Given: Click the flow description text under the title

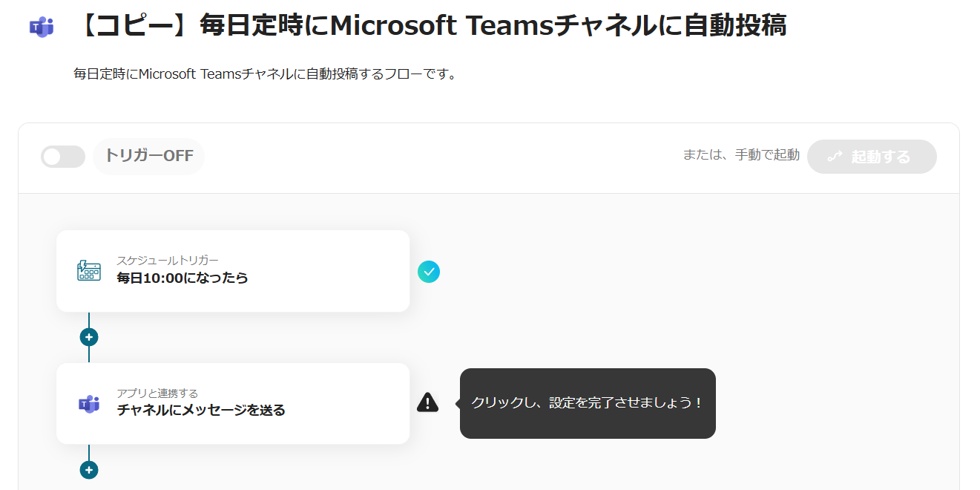Looking at the screenshot, I should 265,74.
